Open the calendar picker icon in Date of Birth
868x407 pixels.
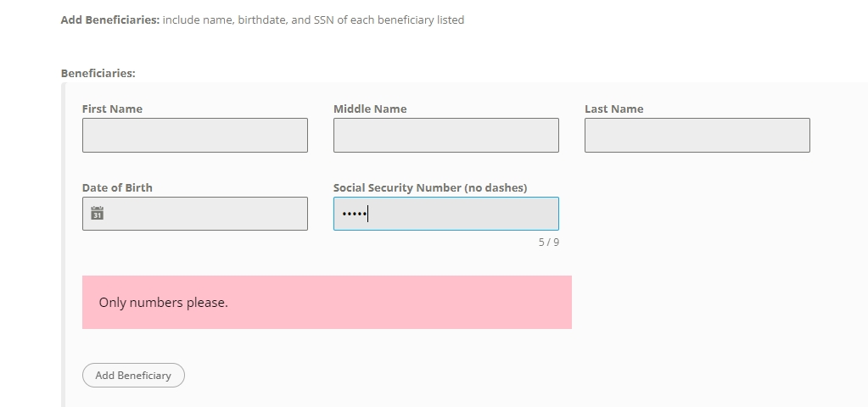point(97,213)
